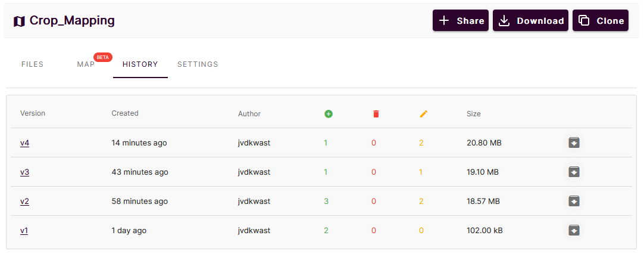Go to the Settings tab
The width and height of the screenshot is (644, 254).
pos(198,64)
